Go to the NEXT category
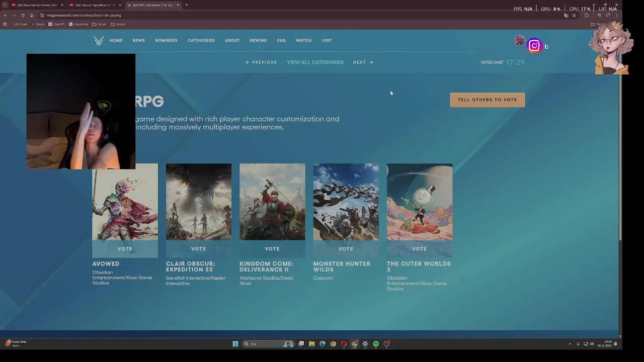 click(363, 62)
